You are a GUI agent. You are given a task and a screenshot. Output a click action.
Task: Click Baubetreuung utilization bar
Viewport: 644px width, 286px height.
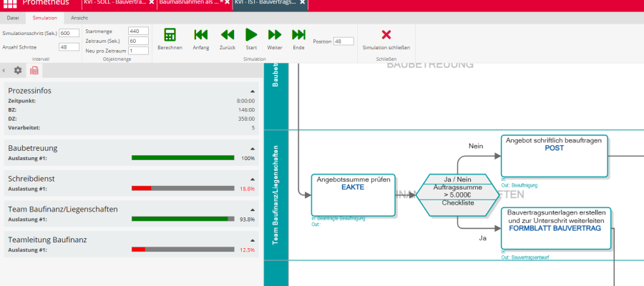click(x=182, y=158)
